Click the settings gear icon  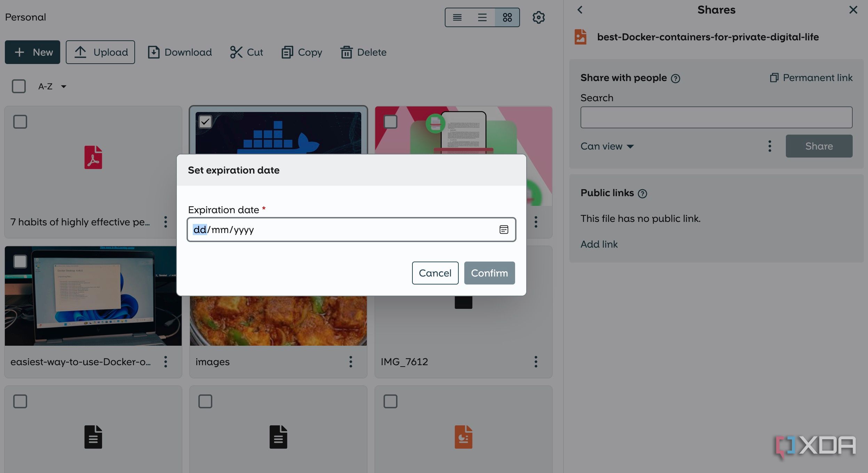538,17
